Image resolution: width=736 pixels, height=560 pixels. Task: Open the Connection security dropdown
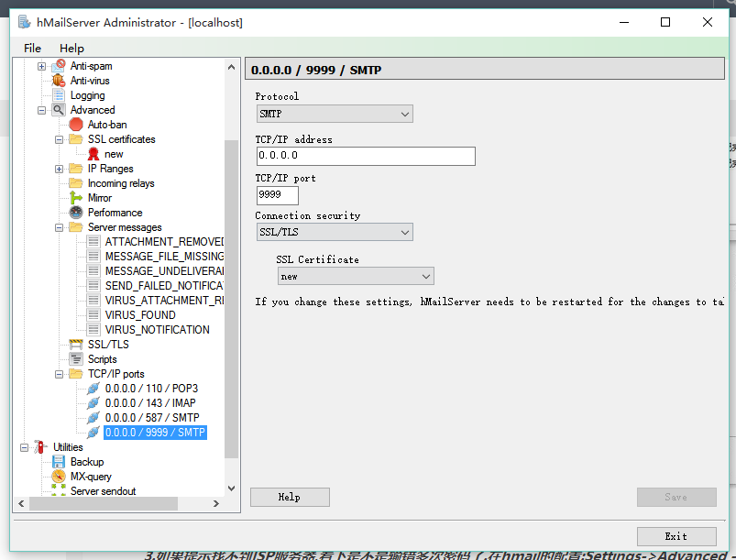tap(335, 233)
